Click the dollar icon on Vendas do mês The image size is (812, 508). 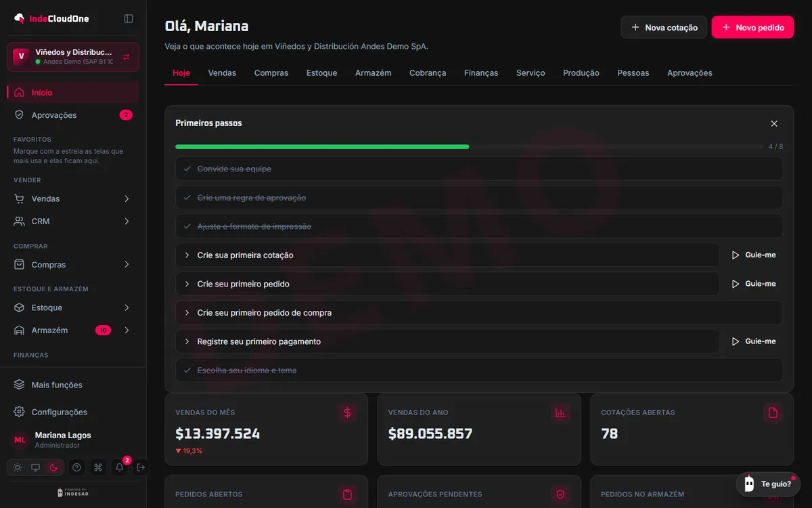(x=347, y=412)
